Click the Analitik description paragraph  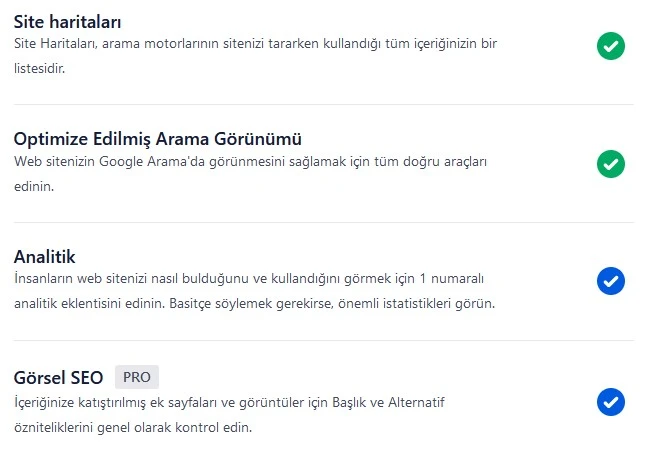click(x=255, y=291)
